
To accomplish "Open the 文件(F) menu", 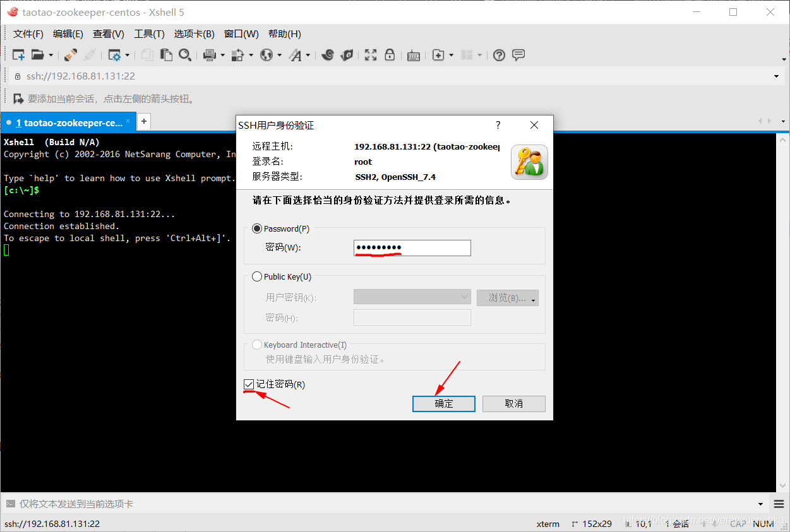I will (28, 34).
